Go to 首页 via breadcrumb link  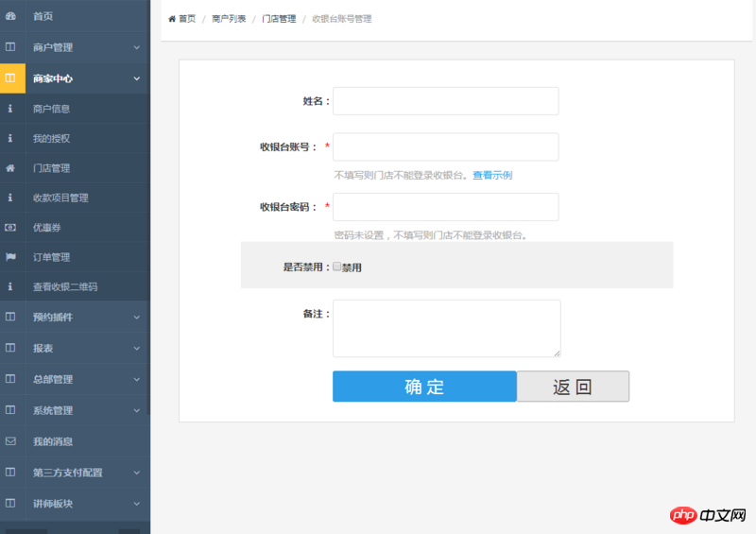[x=187, y=19]
